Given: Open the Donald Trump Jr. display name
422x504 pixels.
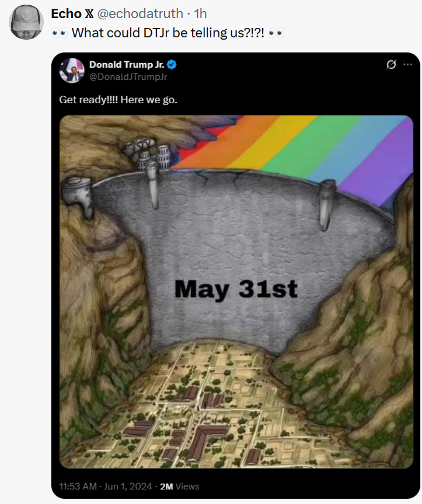Looking at the screenshot, I should [127, 65].
